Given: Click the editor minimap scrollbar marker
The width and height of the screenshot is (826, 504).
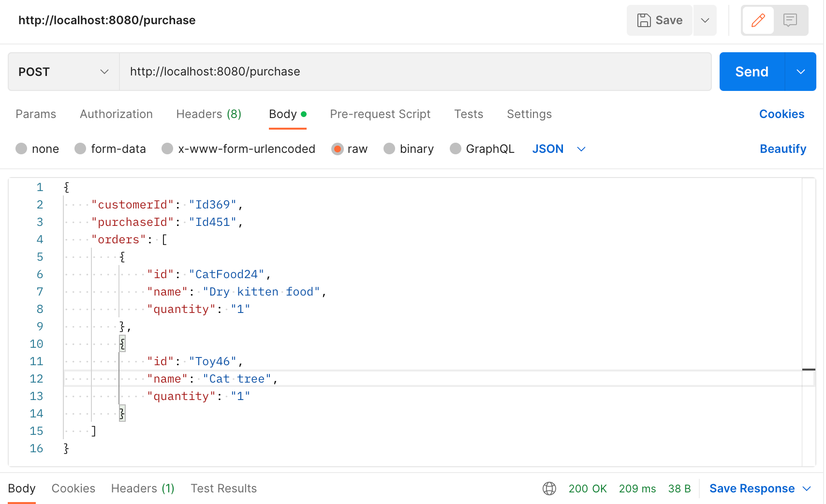Looking at the screenshot, I should click(809, 370).
